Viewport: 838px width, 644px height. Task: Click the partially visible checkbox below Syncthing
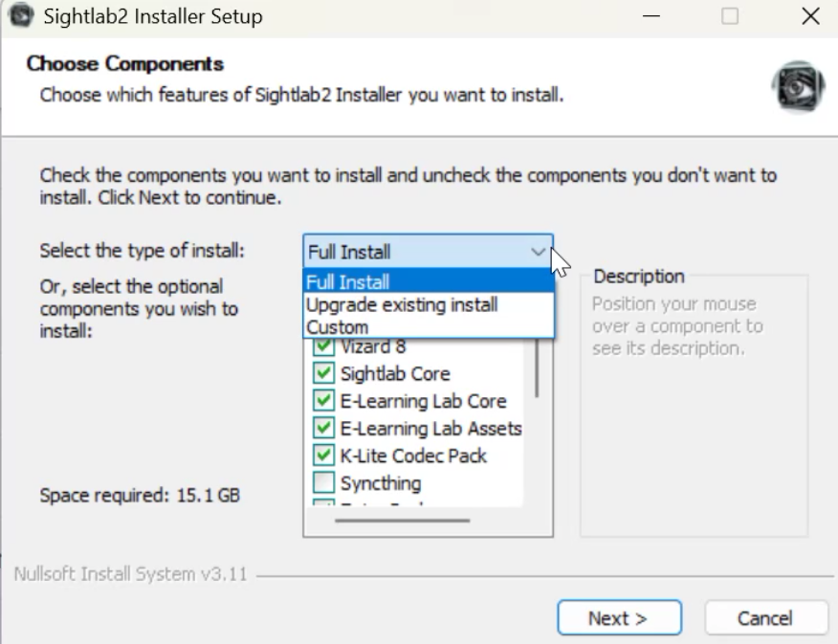click(323, 502)
